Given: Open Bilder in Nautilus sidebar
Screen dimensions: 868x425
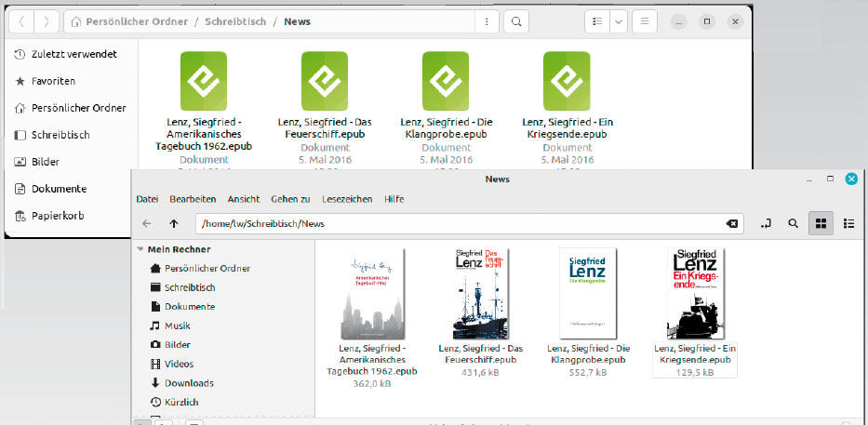Looking at the screenshot, I should click(x=71, y=162).
